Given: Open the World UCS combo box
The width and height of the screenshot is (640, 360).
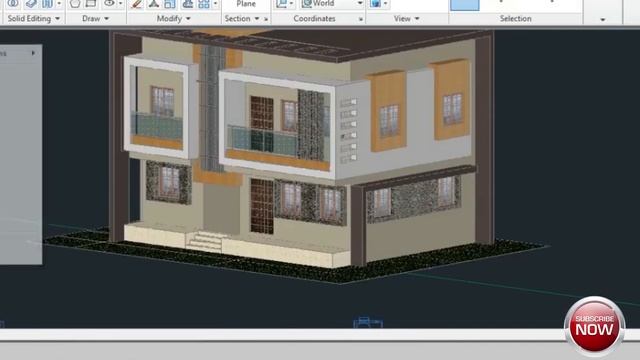Looking at the screenshot, I should point(332,4).
